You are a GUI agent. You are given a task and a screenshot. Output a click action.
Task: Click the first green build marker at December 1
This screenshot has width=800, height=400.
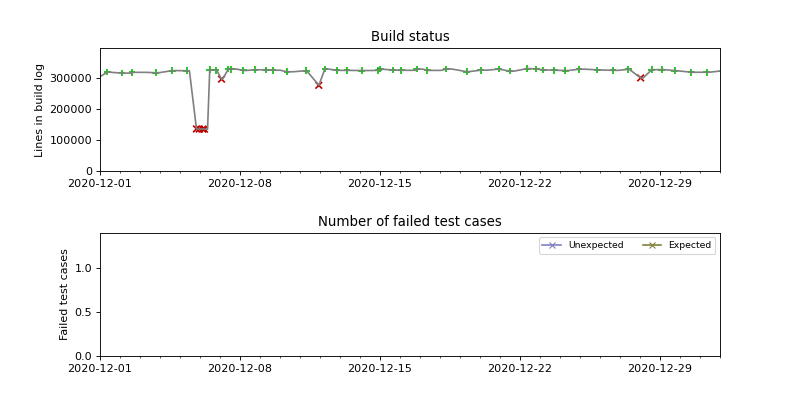point(106,72)
